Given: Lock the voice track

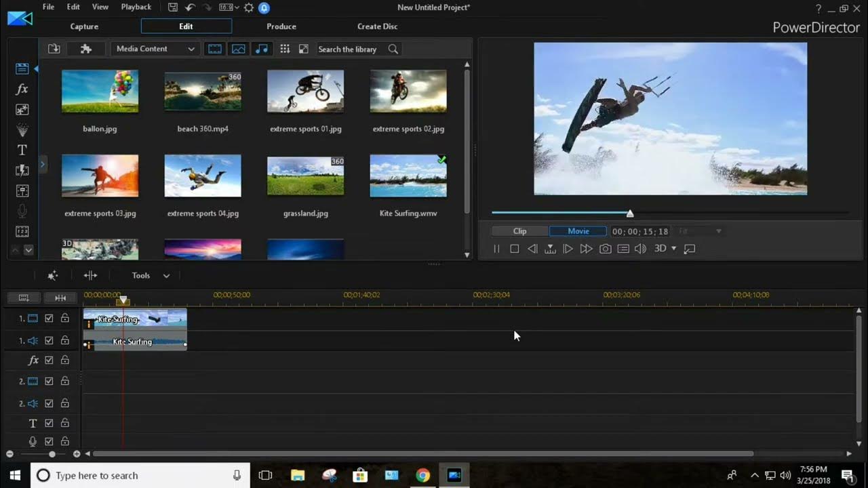Looking at the screenshot, I should click(x=65, y=442).
